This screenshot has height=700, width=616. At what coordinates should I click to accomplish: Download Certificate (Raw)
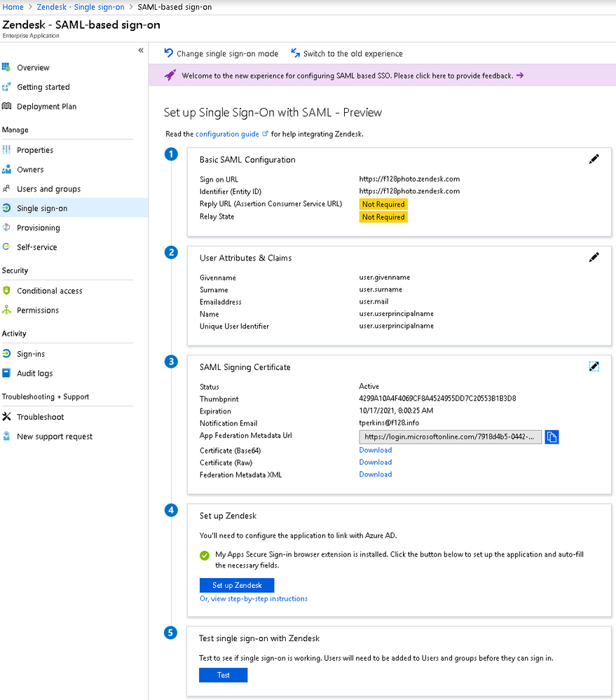click(376, 462)
